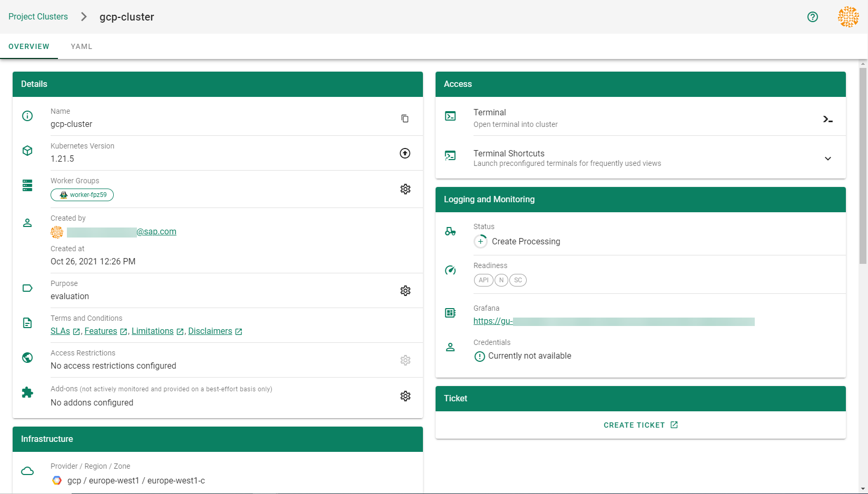Open the Worker Groups settings gear

point(405,189)
